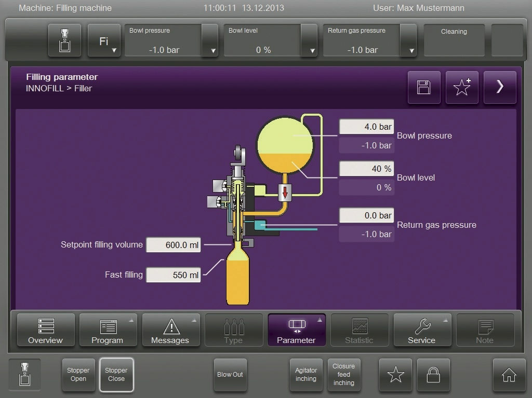Click the save floppy disk icon
The width and height of the screenshot is (532, 398).
pyautogui.click(x=424, y=87)
